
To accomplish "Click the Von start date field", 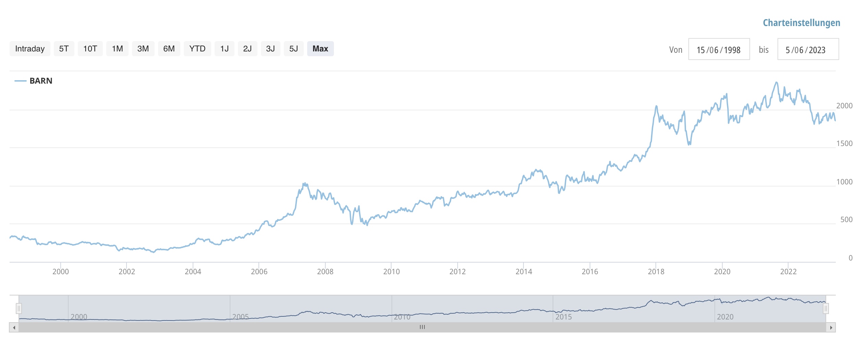I will pos(719,49).
